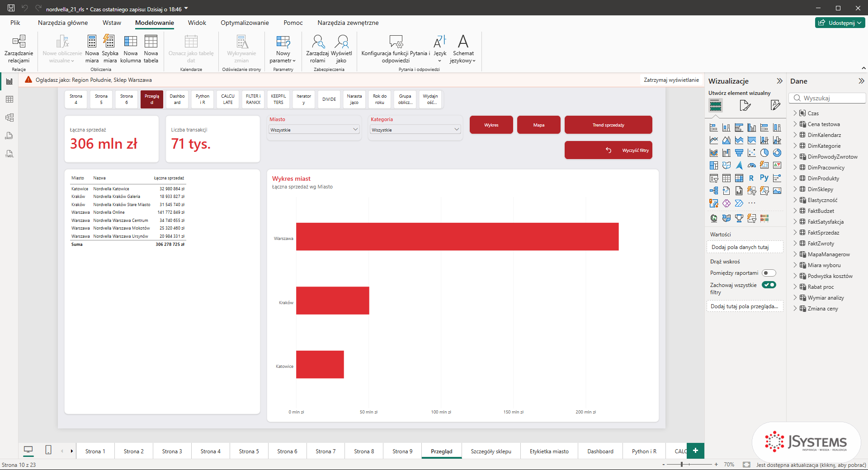
Task: Collapse the Wizualizacje pane
Action: click(779, 81)
